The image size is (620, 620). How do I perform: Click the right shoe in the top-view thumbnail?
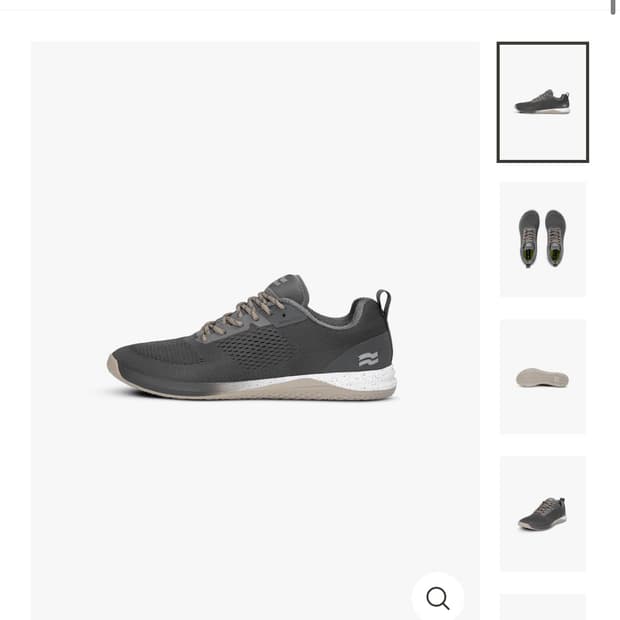[556, 238]
